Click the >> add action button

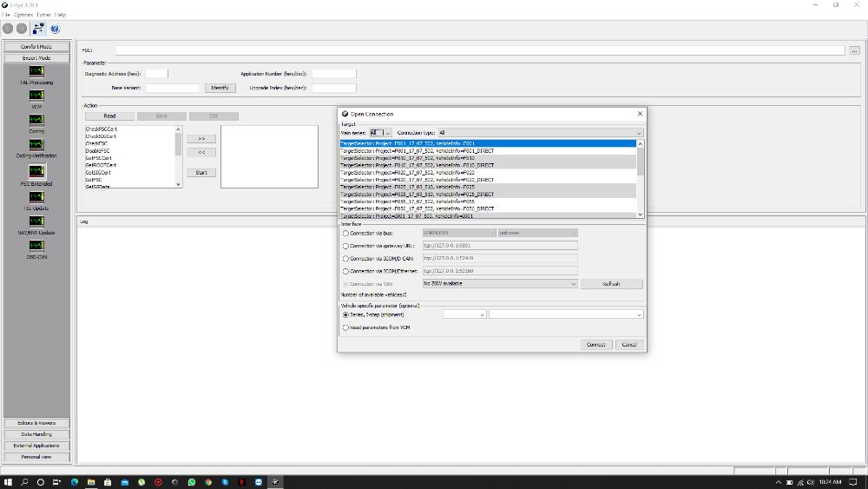point(201,138)
